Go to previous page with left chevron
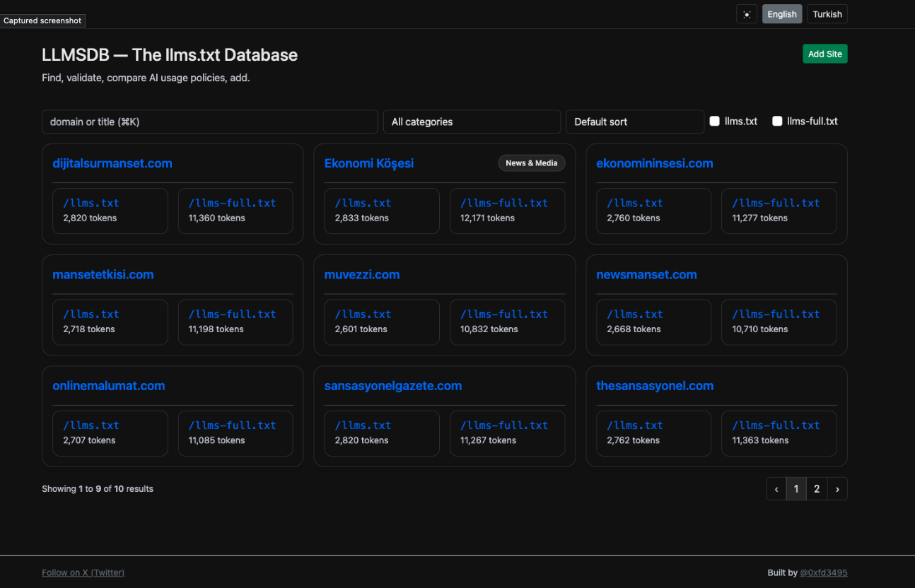The height and width of the screenshot is (588, 915). click(776, 489)
